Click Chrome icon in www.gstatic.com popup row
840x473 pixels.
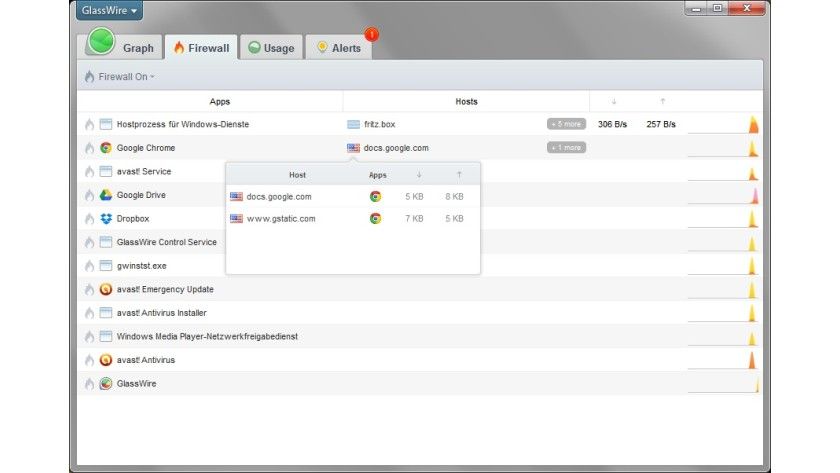click(x=376, y=219)
